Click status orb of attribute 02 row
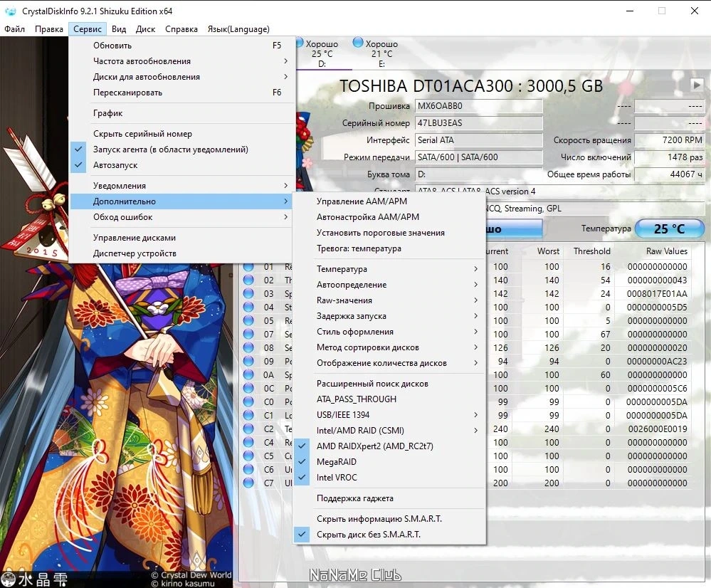The height and width of the screenshot is (588, 711). [x=248, y=280]
